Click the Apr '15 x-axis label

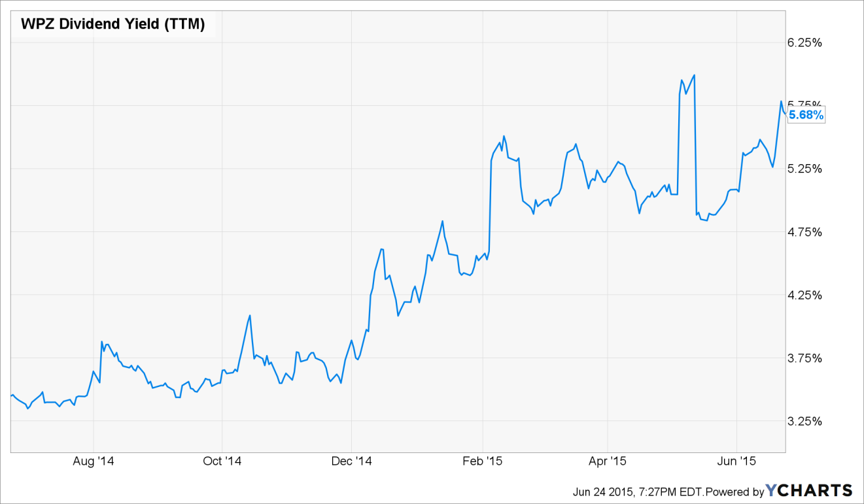pyautogui.click(x=608, y=462)
